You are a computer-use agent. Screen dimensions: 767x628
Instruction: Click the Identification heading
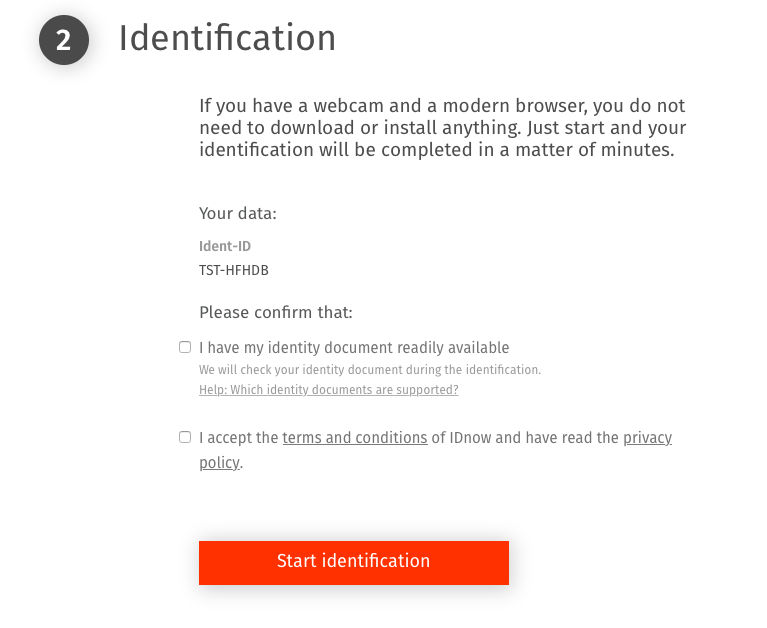click(227, 38)
